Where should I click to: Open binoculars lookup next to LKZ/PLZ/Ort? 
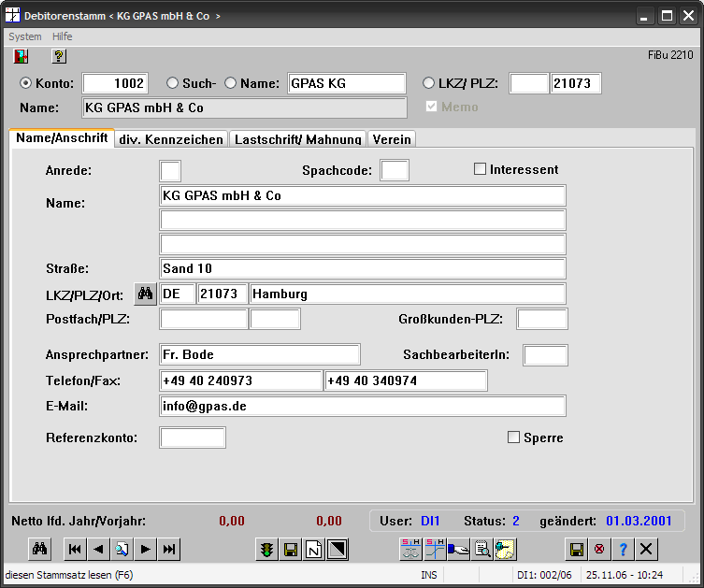(146, 294)
